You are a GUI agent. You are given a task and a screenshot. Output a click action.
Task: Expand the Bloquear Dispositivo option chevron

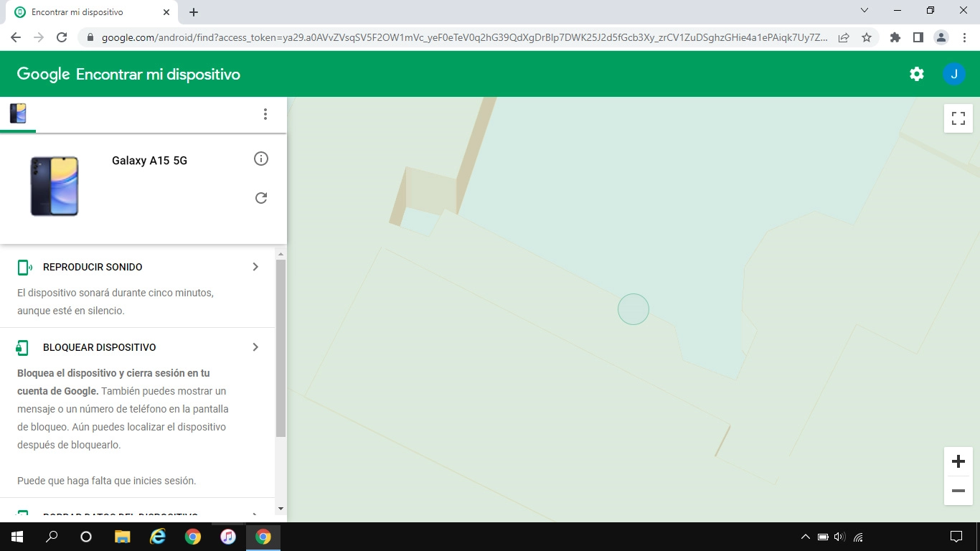point(255,347)
